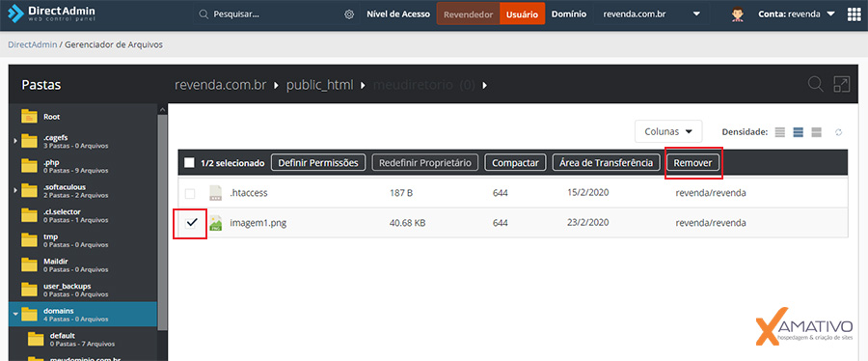Open the apps grid menu
Screen dimensions: 868x361
click(x=854, y=14)
